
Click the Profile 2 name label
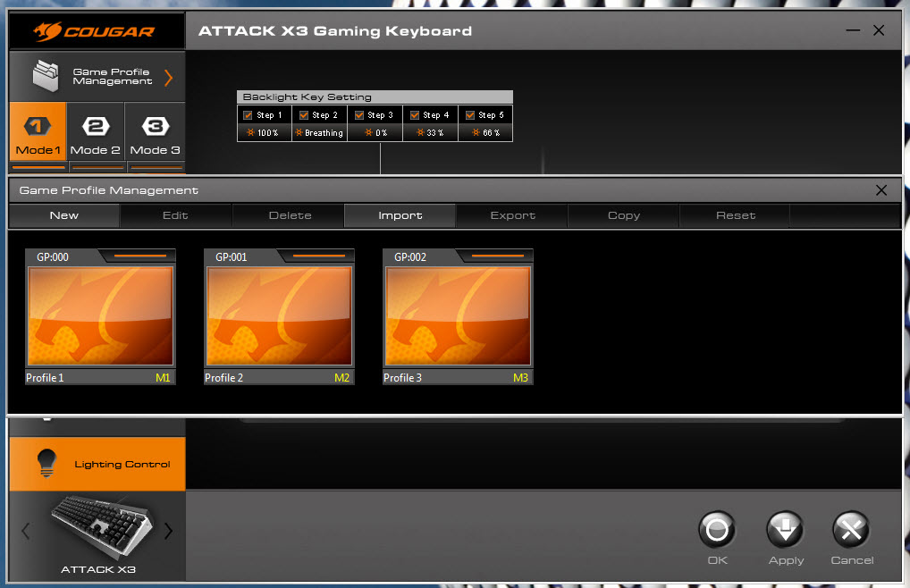point(223,377)
